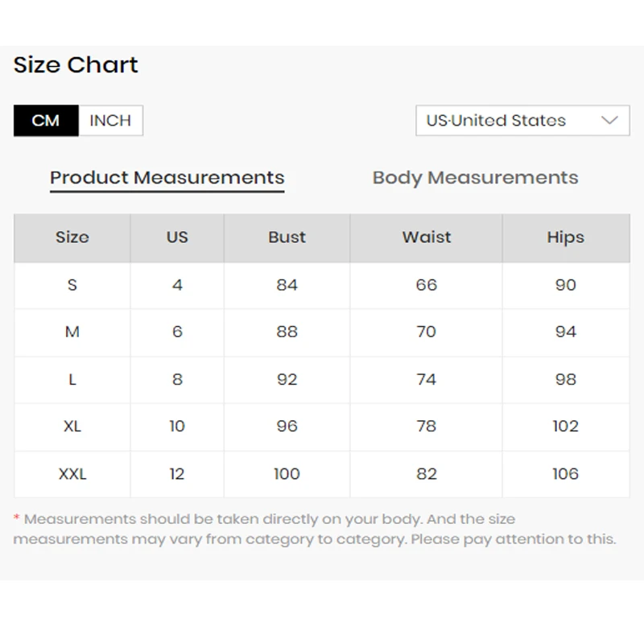Viewport: 644px width, 644px height.
Task: Click the Bust column header
Action: [287, 237]
